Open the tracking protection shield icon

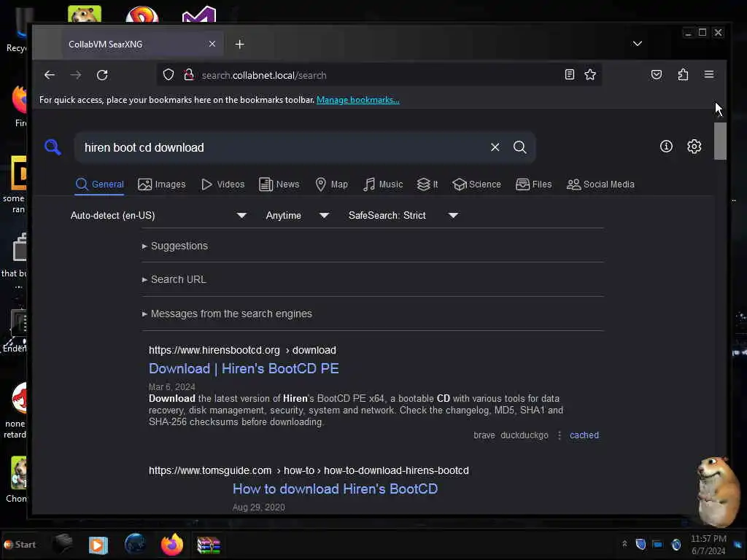(x=169, y=75)
